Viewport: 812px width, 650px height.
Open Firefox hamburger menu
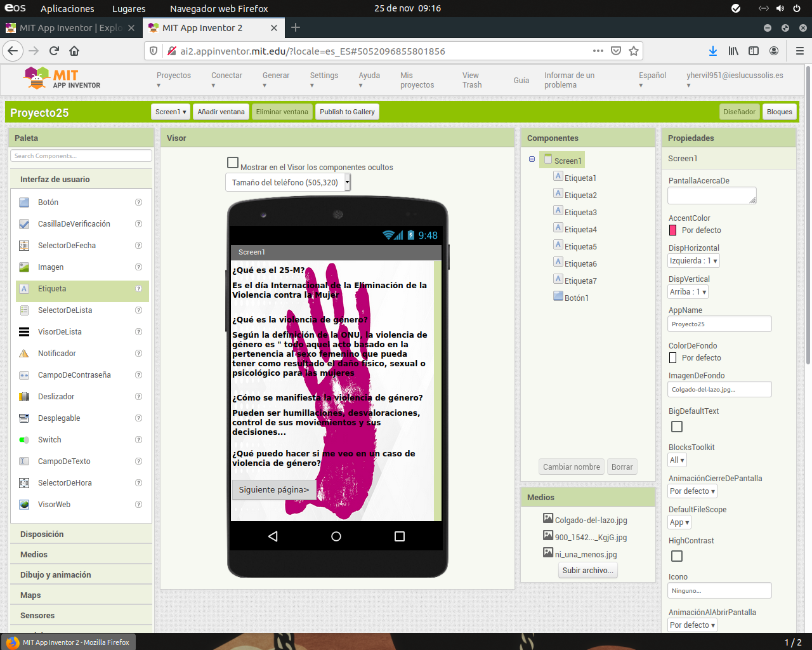800,51
